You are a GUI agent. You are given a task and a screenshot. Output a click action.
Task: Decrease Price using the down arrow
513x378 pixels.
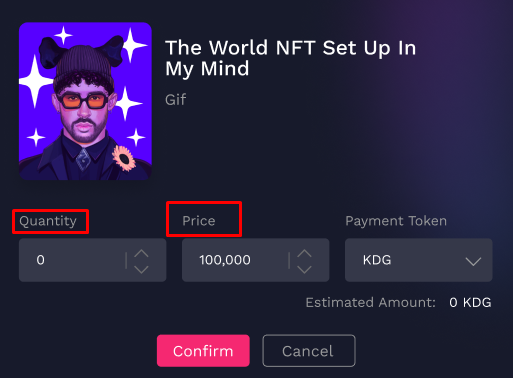304,269
